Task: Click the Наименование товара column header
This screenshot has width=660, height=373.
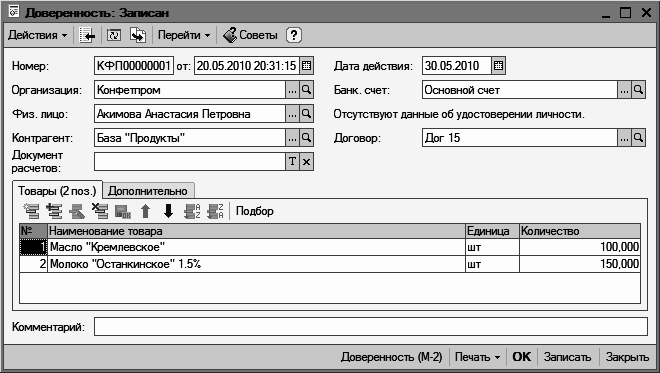Action: tap(256, 231)
